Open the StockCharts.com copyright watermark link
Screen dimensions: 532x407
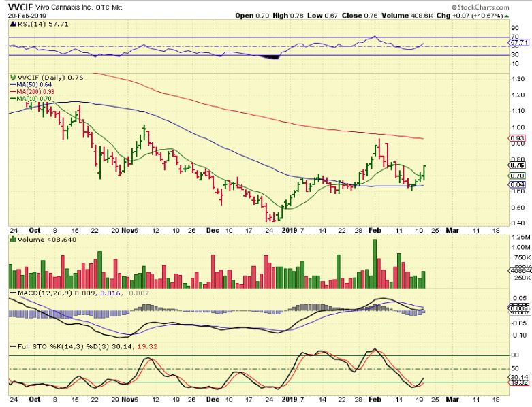coord(480,7)
